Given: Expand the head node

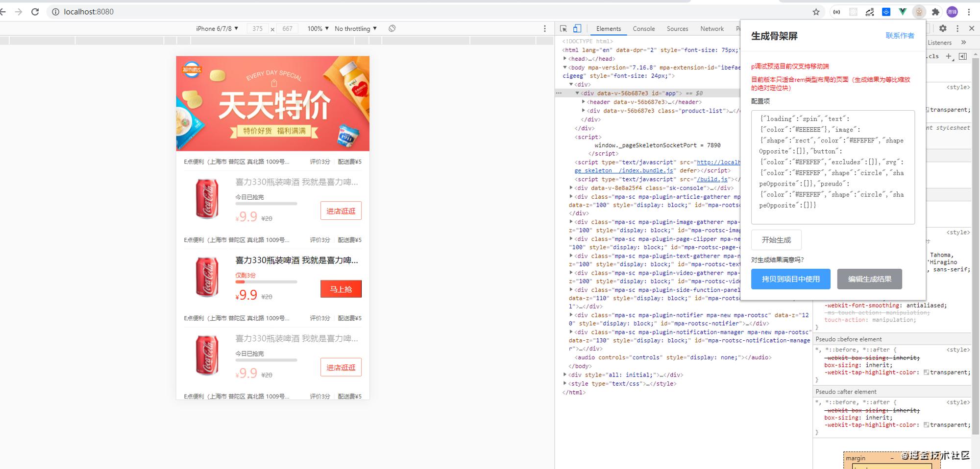Looking at the screenshot, I should point(565,59).
